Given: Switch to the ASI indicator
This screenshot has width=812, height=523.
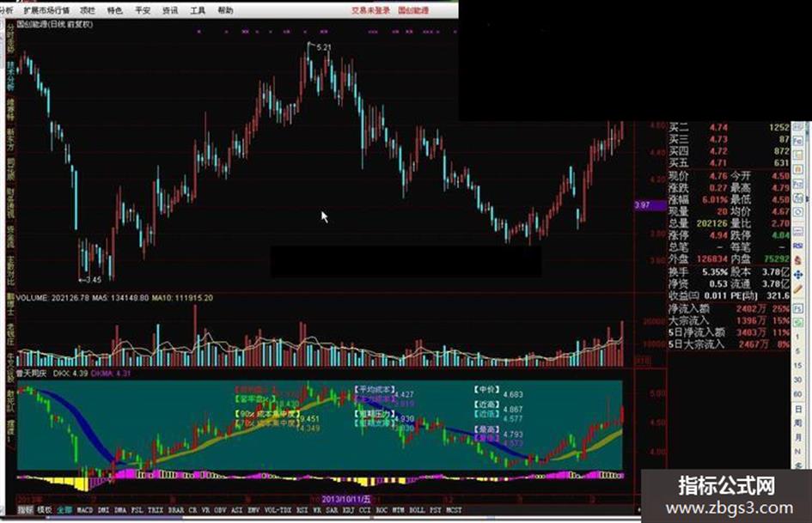Looking at the screenshot, I should pos(236,510).
